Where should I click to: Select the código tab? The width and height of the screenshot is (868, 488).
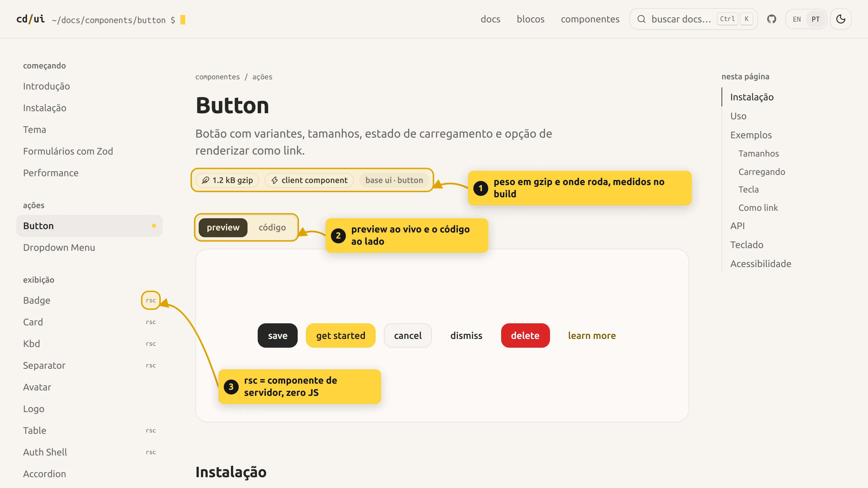(x=272, y=228)
